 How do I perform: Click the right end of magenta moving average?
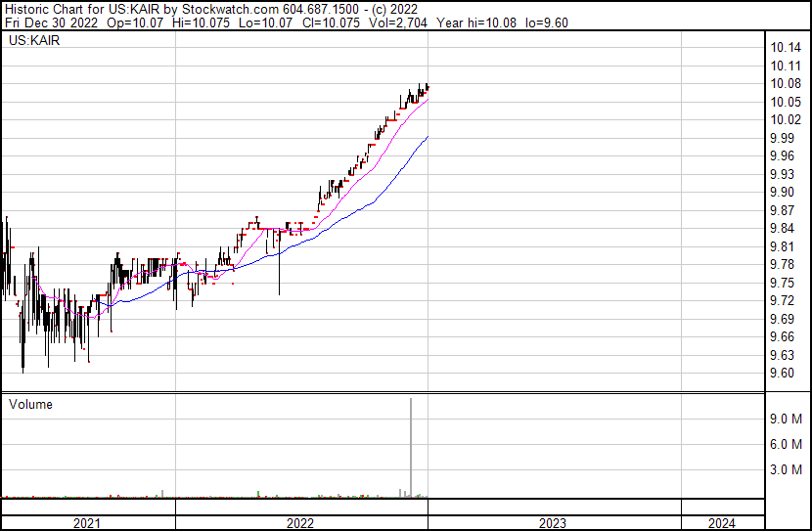click(428, 100)
